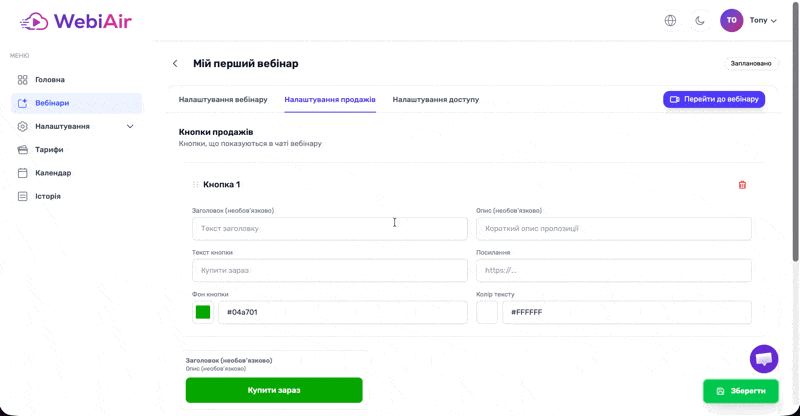Switch to Налаштування доступу tab
The height and width of the screenshot is (416, 800).
coord(436,100)
